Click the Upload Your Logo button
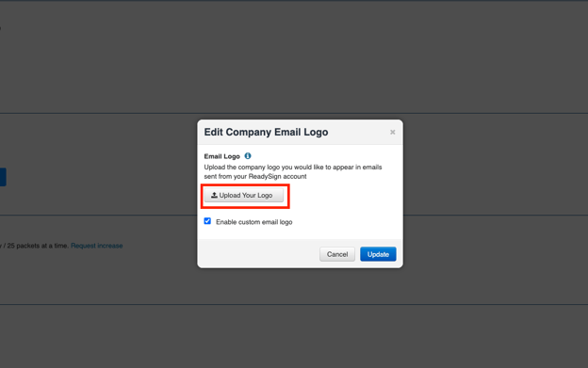Image resolution: width=588 pixels, height=368 pixels. pyautogui.click(x=244, y=196)
